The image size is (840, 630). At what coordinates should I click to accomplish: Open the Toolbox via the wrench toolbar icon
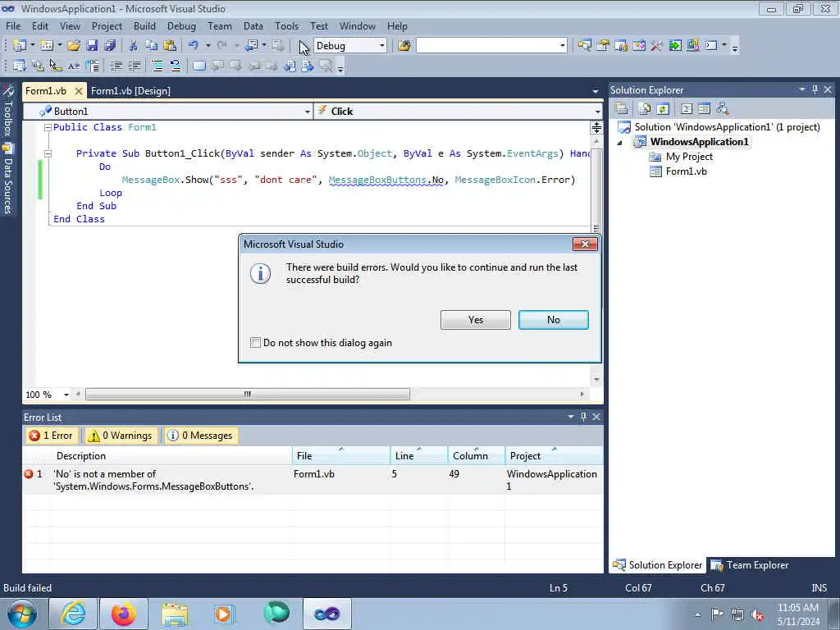coord(657,46)
